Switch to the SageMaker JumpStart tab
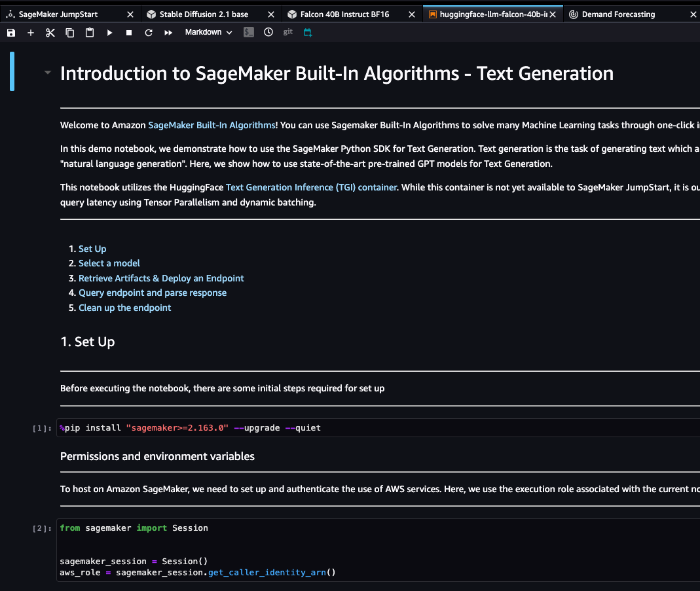The image size is (700, 591). tap(58, 14)
